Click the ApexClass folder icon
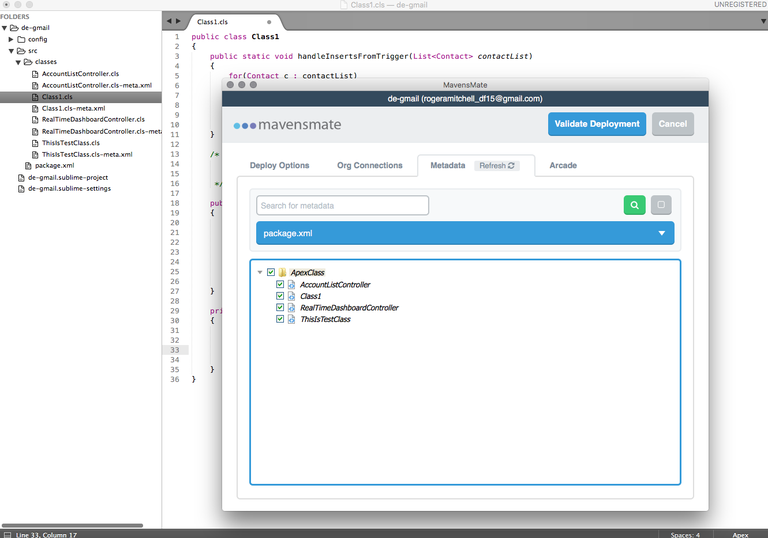 tap(283, 272)
